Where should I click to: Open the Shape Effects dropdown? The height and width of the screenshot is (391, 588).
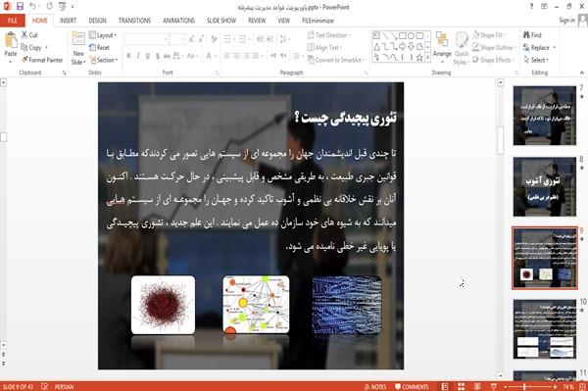[493, 60]
